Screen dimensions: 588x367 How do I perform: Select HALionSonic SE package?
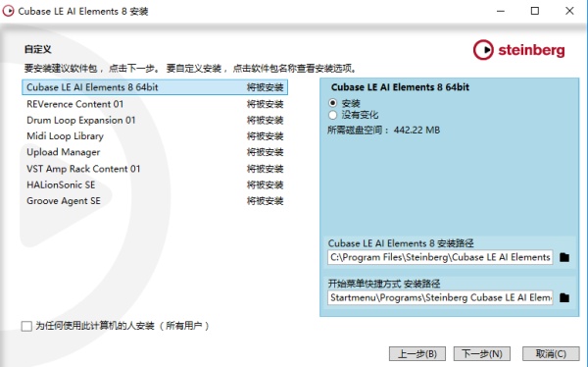(155, 184)
